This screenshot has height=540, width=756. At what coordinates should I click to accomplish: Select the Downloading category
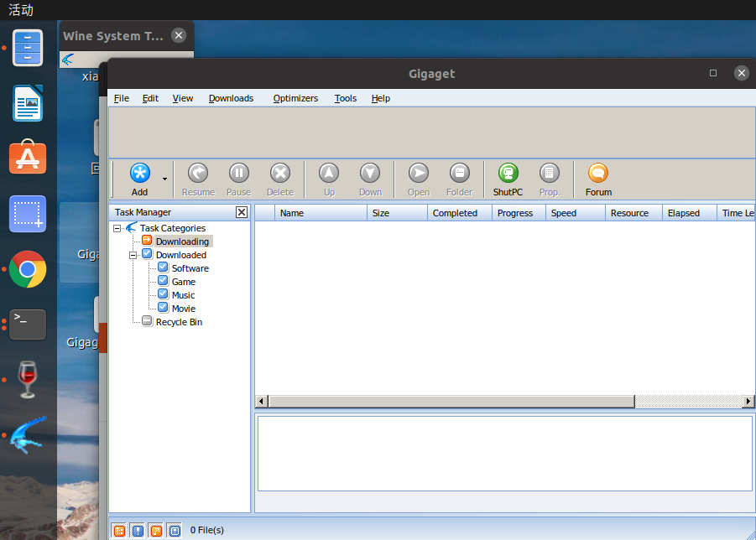click(x=182, y=241)
